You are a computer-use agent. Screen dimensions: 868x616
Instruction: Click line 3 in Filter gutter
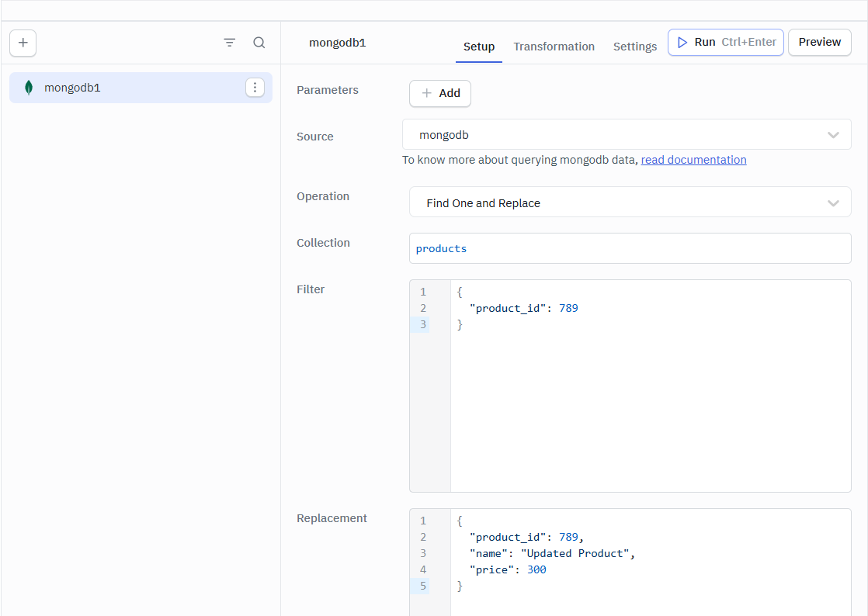click(x=423, y=325)
